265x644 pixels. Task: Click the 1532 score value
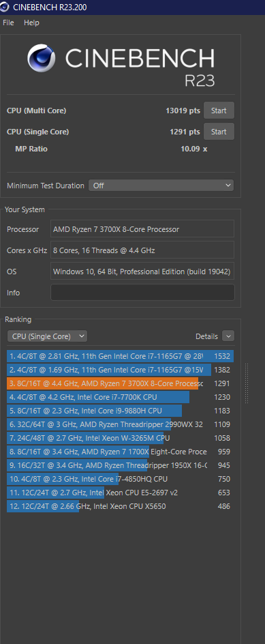click(x=222, y=356)
